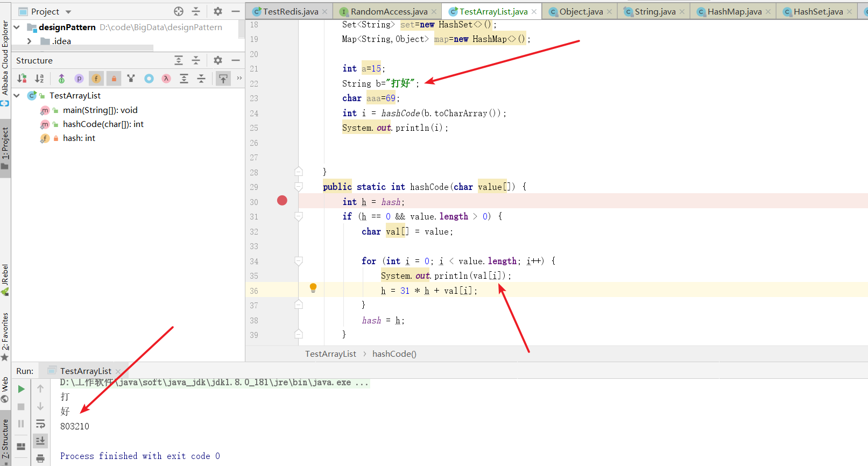
Task: Switch to HashMap.java tab
Action: pos(735,11)
